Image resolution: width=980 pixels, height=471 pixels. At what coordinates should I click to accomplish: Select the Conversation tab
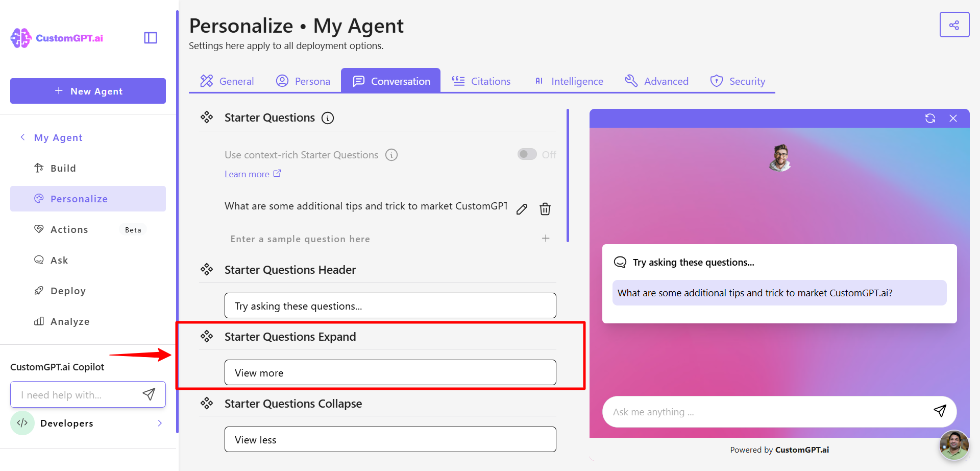point(391,81)
